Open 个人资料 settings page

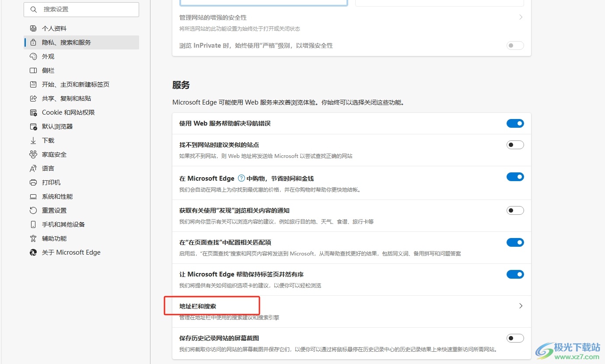click(81, 28)
